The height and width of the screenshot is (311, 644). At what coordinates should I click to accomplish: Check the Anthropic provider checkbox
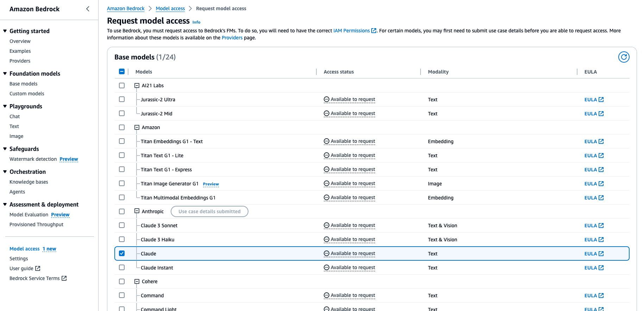122,211
